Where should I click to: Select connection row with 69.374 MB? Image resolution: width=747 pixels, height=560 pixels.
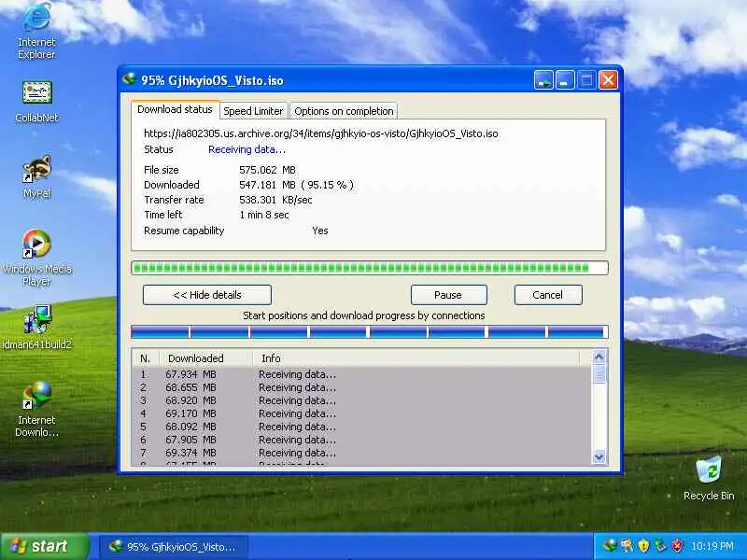361,453
